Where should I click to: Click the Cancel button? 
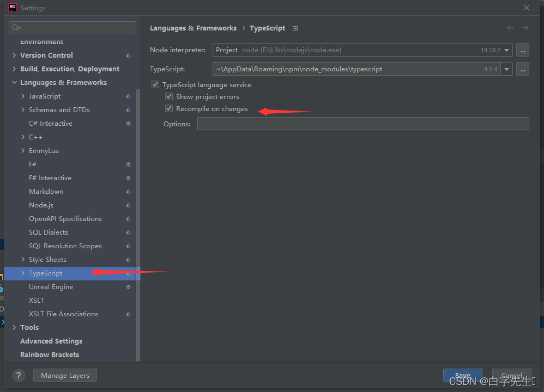click(511, 375)
